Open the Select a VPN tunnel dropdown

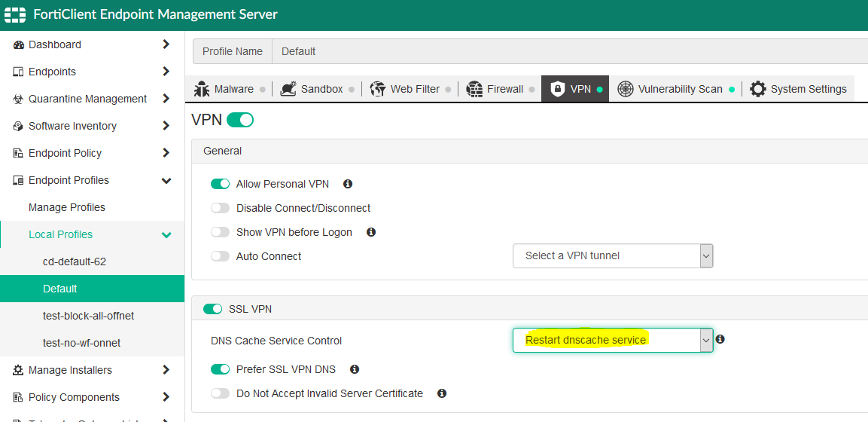[x=613, y=256]
